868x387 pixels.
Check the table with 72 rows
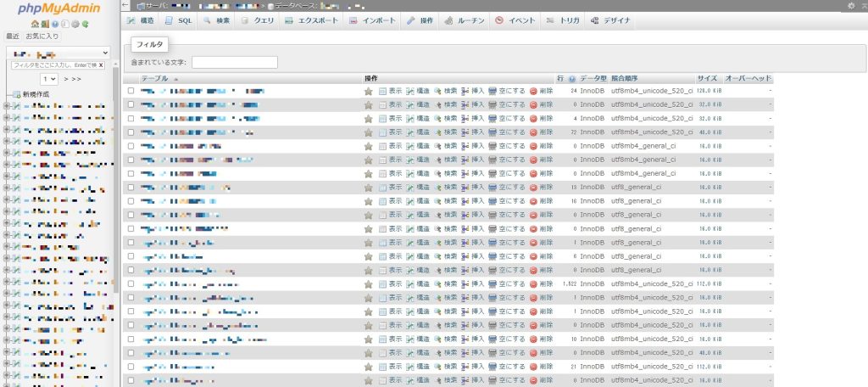(x=131, y=132)
